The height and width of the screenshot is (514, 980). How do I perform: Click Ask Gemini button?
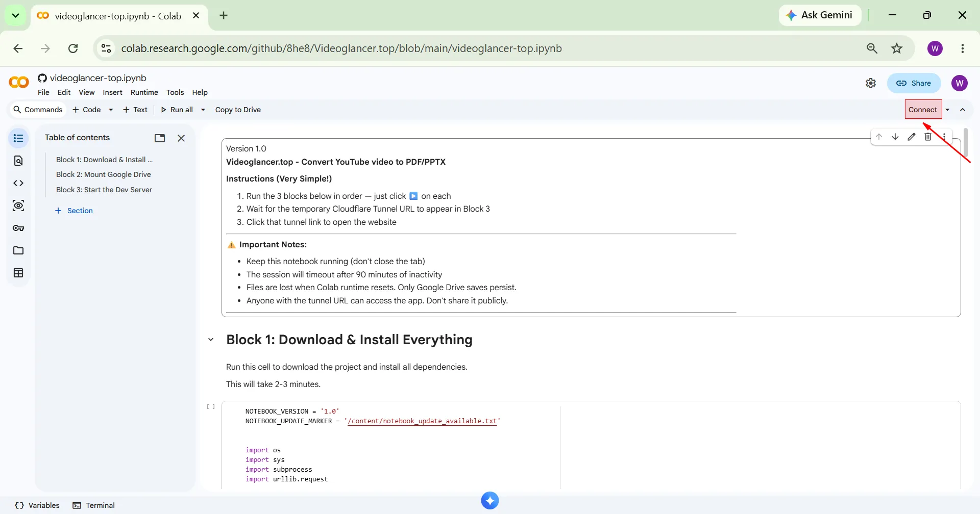click(820, 15)
